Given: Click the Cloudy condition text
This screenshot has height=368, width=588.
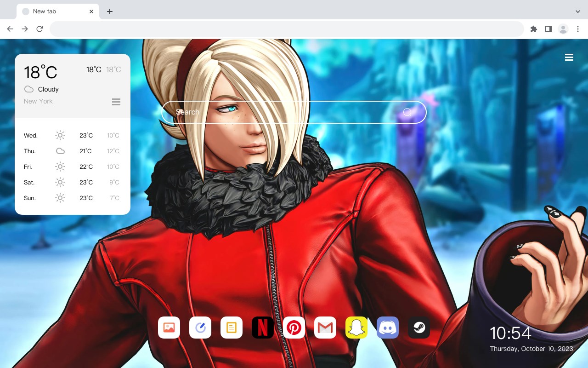Looking at the screenshot, I should pos(48,89).
